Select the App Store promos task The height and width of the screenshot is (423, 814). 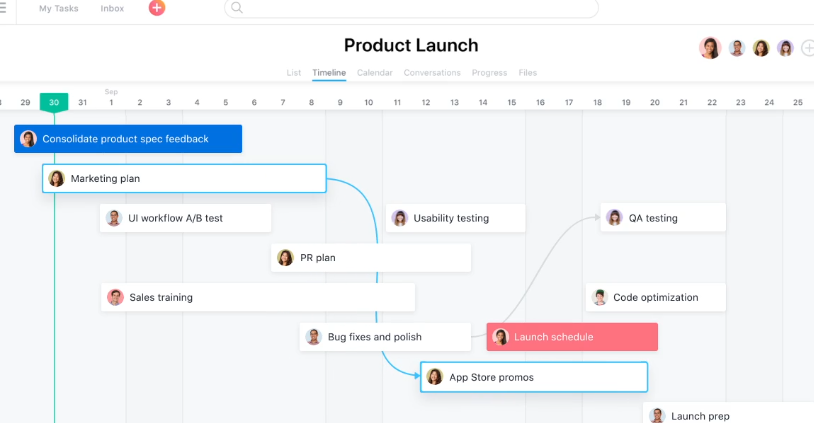[534, 377]
